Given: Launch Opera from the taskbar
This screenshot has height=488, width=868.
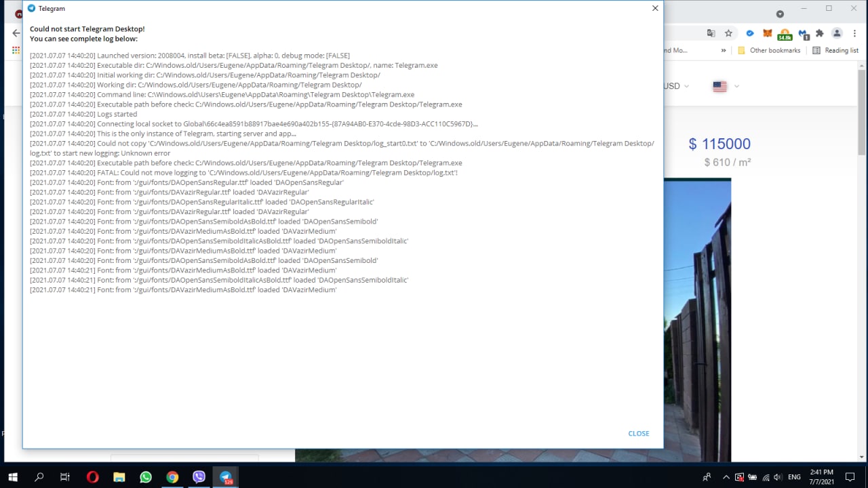Looking at the screenshot, I should pos(92,477).
